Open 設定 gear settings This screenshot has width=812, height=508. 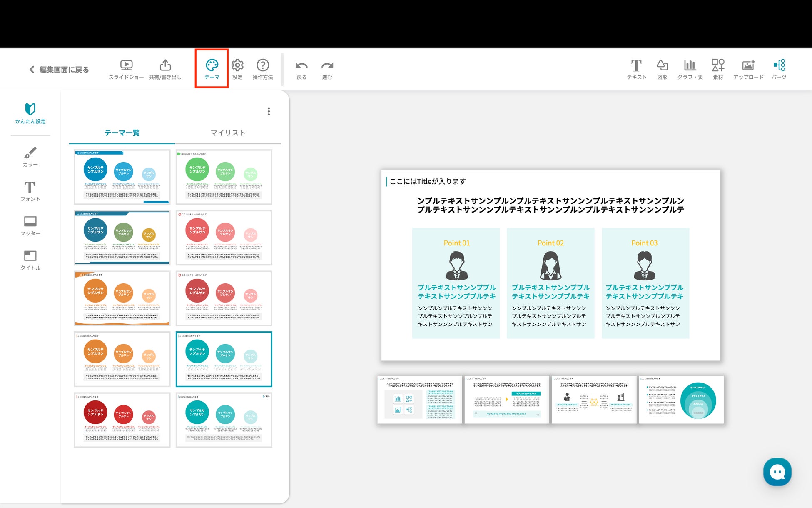click(x=237, y=66)
